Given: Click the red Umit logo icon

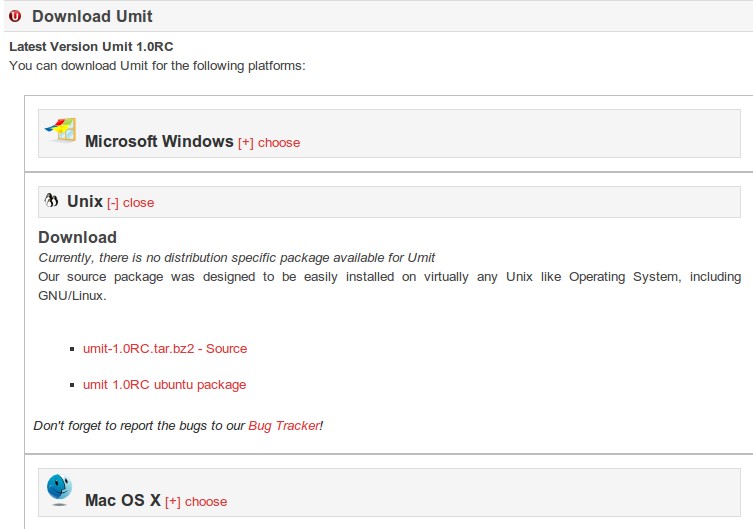Looking at the screenshot, I should point(15,16).
